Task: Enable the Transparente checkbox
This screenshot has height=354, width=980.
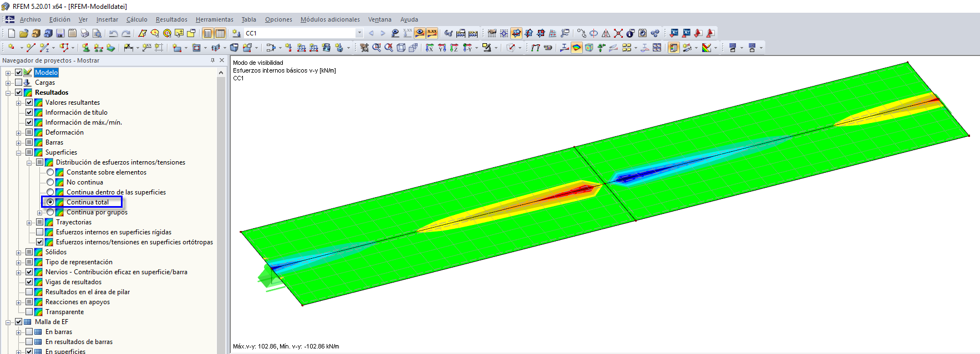Action: click(29, 312)
